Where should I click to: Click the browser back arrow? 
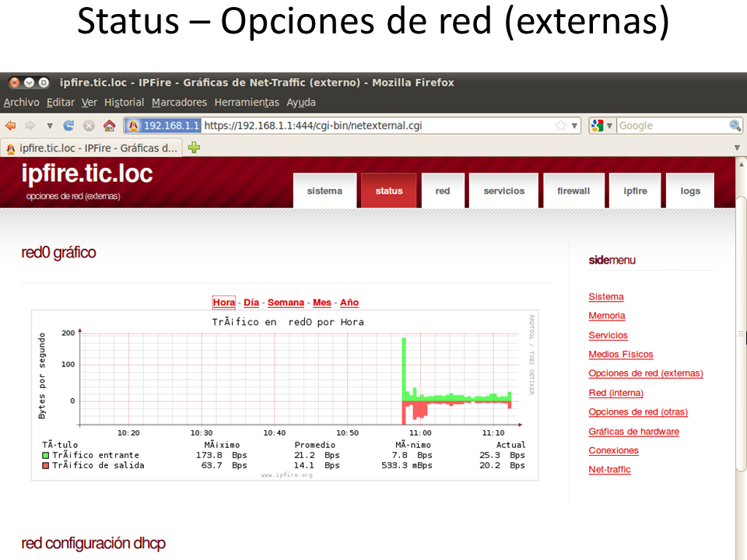(11, 125)
